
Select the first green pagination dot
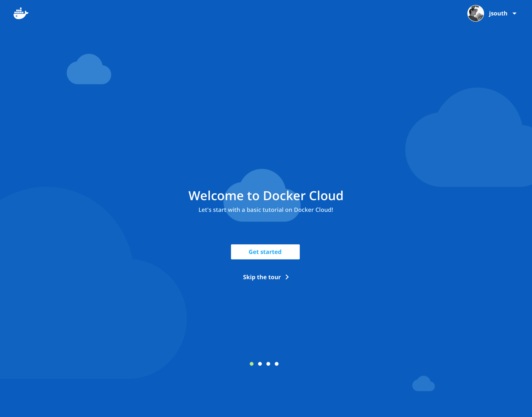point(252,364)
